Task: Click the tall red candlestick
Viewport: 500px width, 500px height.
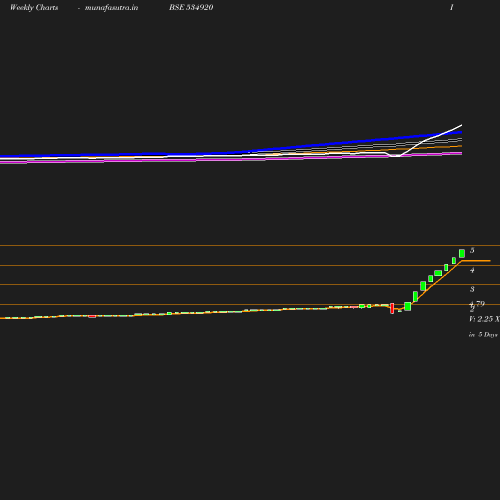Action: 392,308
